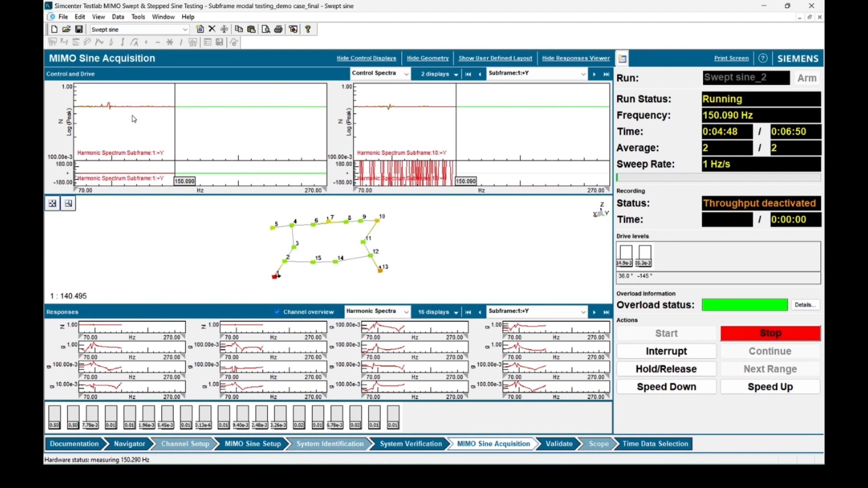Open the toolbar help question mark

pyautogui.click(x=308, y=29)
